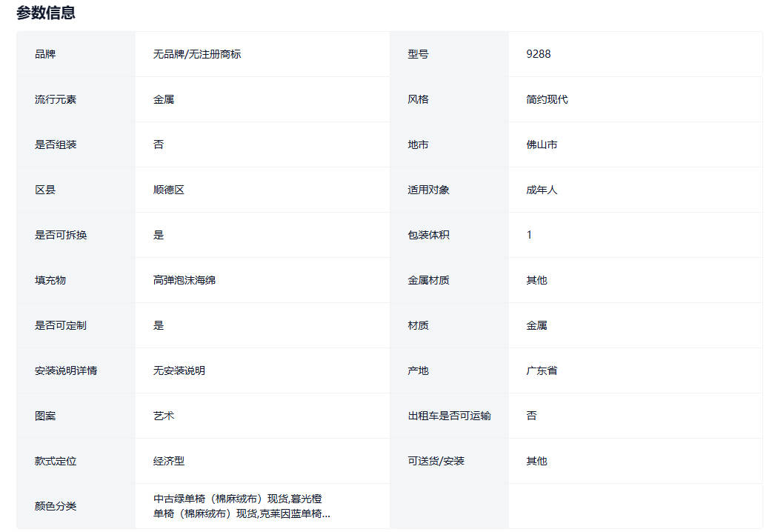This screenshot has height=532, width=769.
Task: Click the district value 顺德区
Action: point(169,190)
